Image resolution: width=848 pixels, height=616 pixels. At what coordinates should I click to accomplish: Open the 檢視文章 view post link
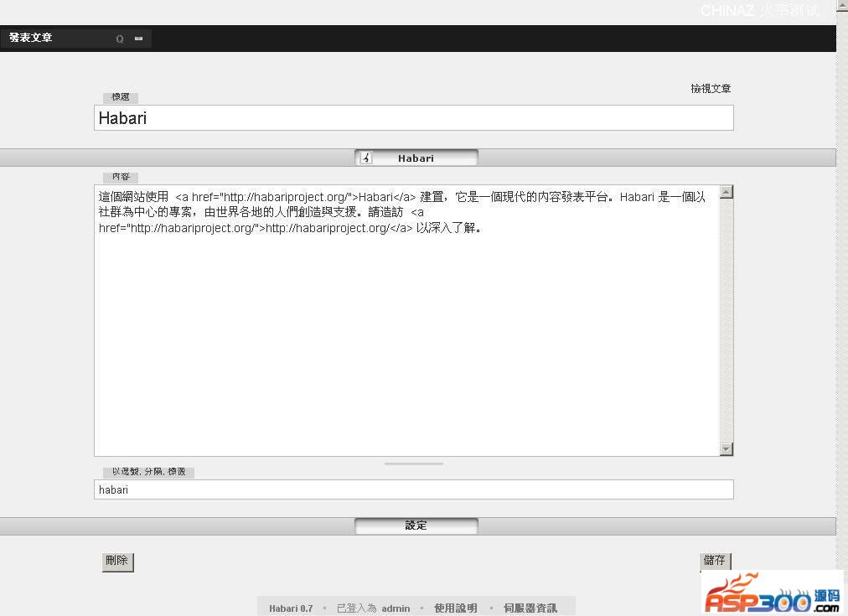711,88
